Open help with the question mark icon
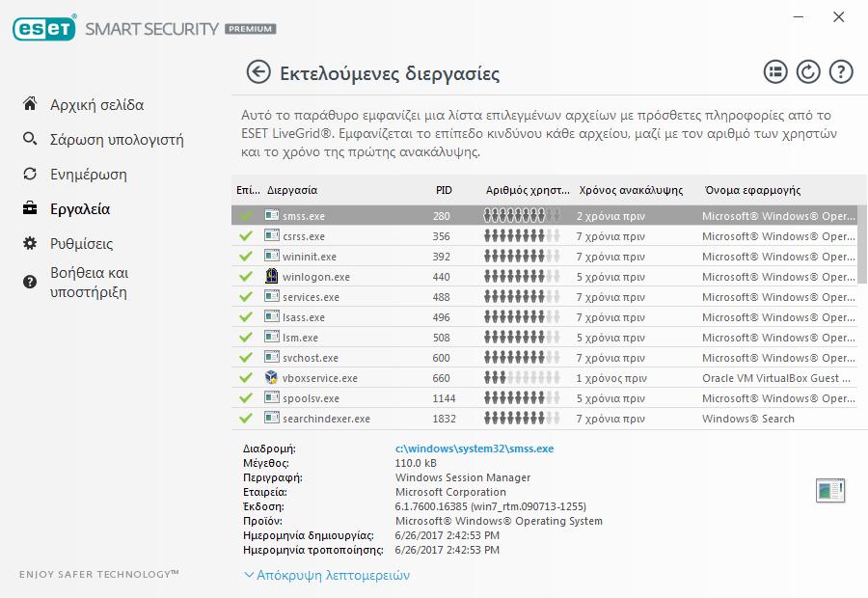 click(841, 72)
